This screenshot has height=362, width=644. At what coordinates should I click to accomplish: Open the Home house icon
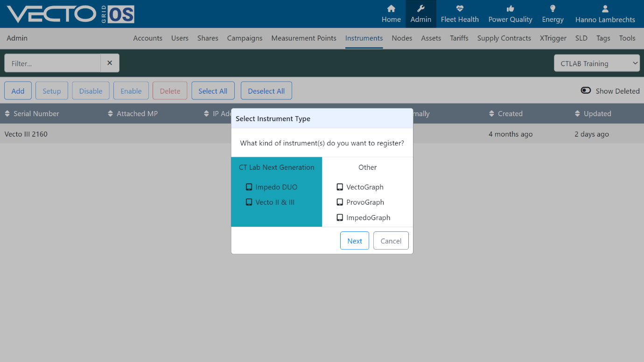391,8
